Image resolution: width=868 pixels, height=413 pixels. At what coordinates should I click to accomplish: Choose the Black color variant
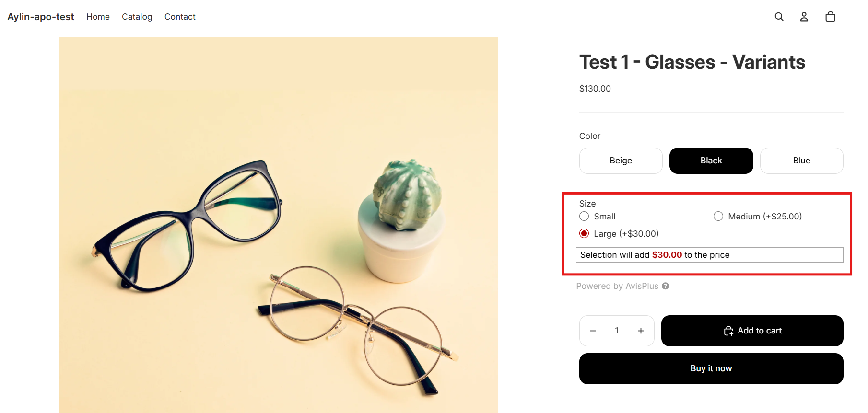point(711,161)
